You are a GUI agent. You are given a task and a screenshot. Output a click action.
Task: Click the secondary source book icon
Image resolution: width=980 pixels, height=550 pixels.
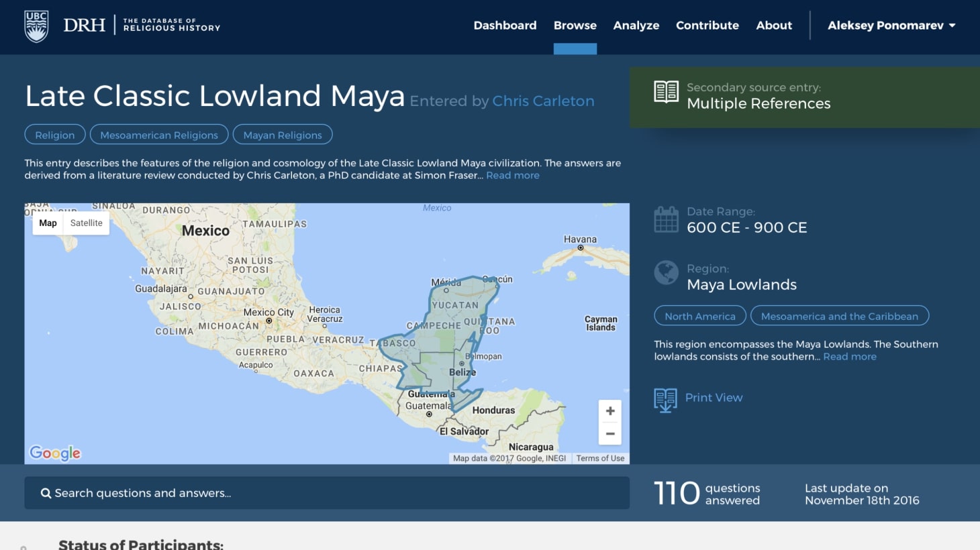click(666, 92)
